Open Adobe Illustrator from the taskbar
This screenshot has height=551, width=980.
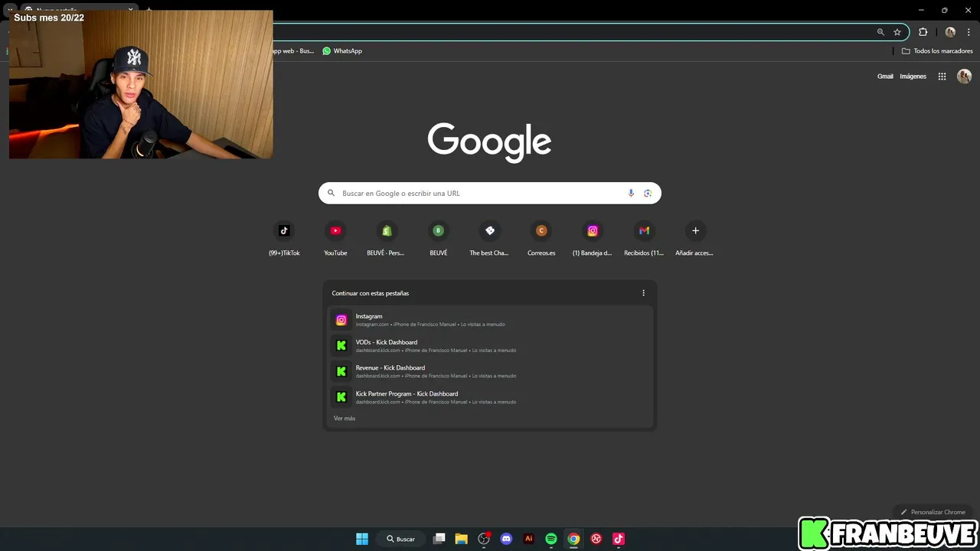pos(528,539)
